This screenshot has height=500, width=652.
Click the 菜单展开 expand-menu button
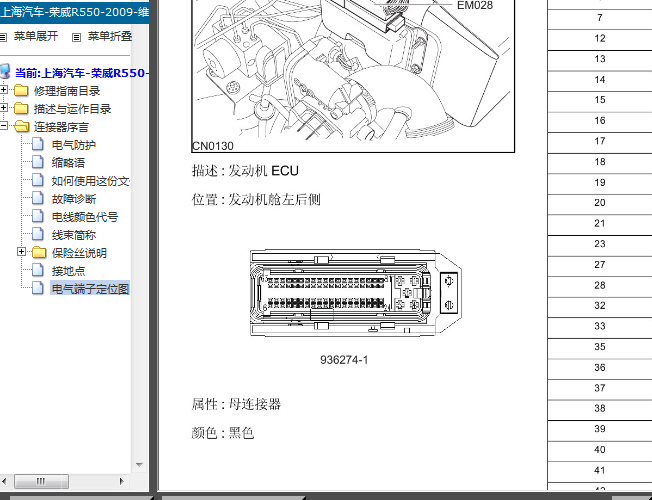[x=36, y=37]
